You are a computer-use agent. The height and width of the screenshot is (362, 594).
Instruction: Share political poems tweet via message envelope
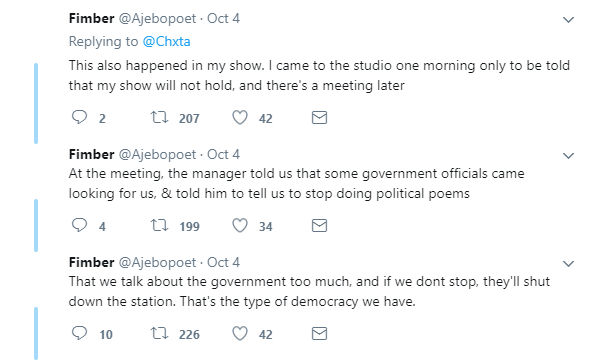click(319, 226)
